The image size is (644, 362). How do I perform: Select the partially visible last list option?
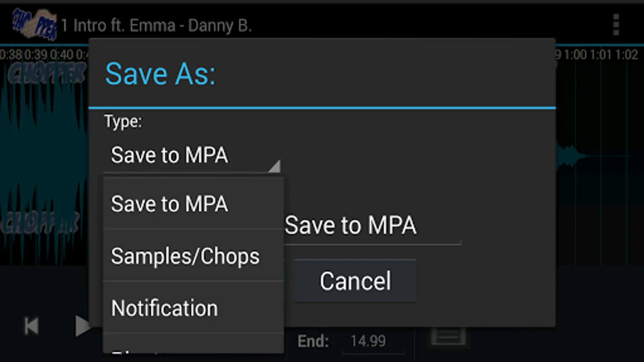point(193,344)
